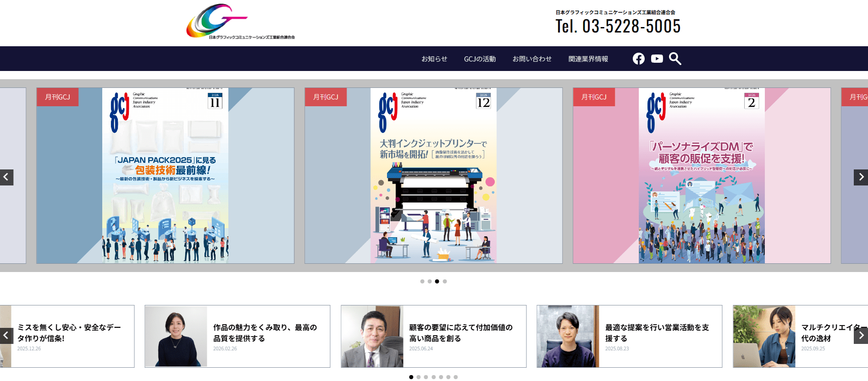Click the 月刊GCJ tag on November issue
This screenshot has width=868, height=381.
(57, 97)
